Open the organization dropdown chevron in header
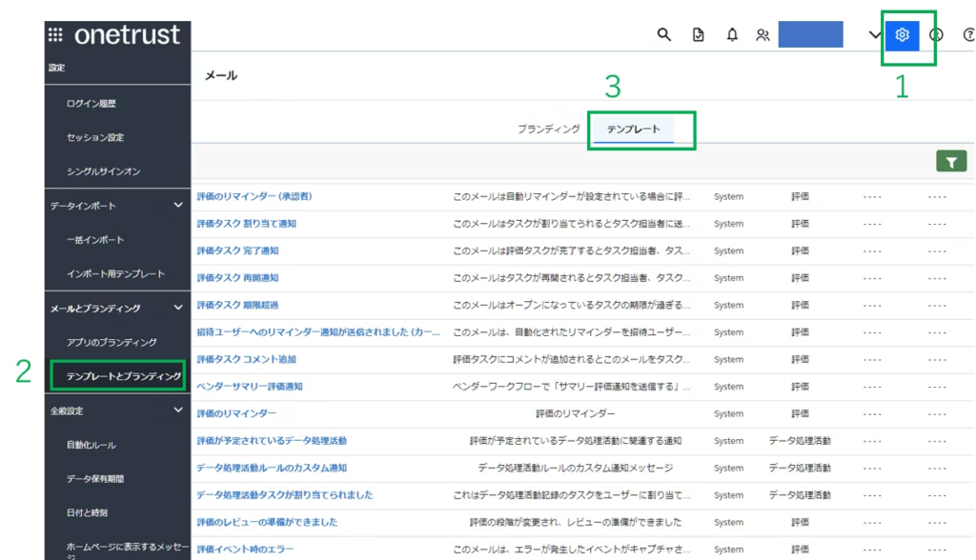The width and height of the screenshot is (976, 560). click(x=875, y=35)
